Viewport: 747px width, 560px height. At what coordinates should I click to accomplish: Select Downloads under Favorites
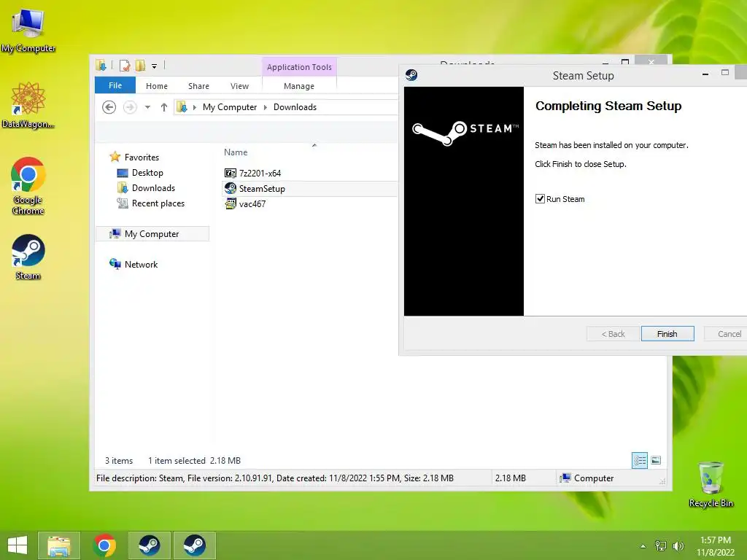click(x=153, y=187)
